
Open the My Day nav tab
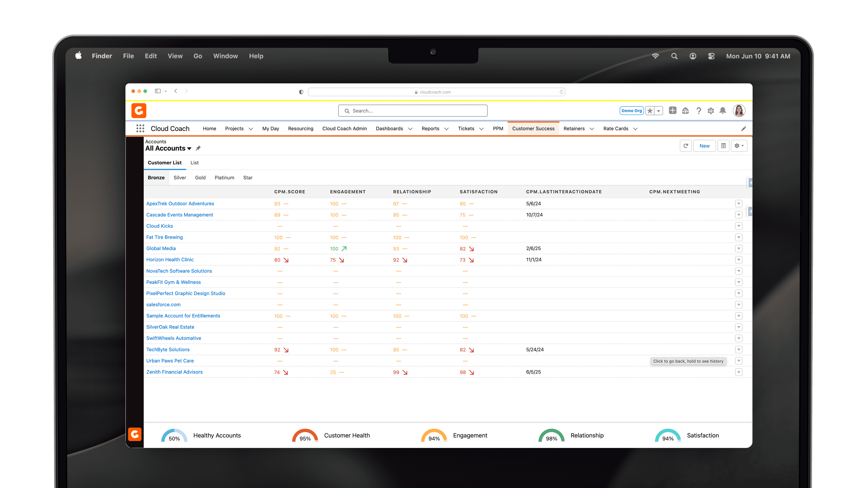click(271, 129)
